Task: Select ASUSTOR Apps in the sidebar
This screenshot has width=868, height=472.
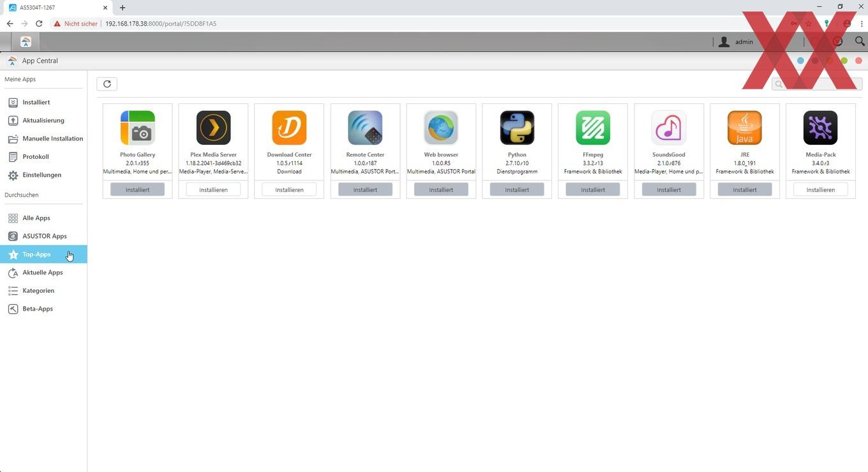Action: (x=43, y=236)
